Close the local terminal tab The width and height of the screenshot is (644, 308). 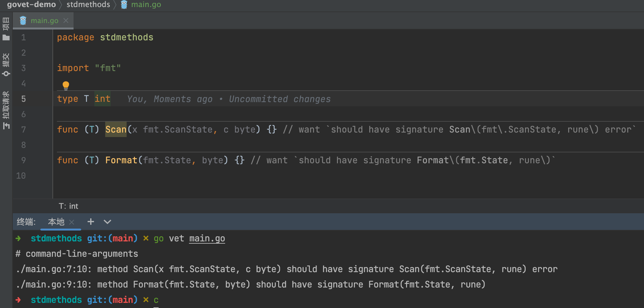pos(72,222)
